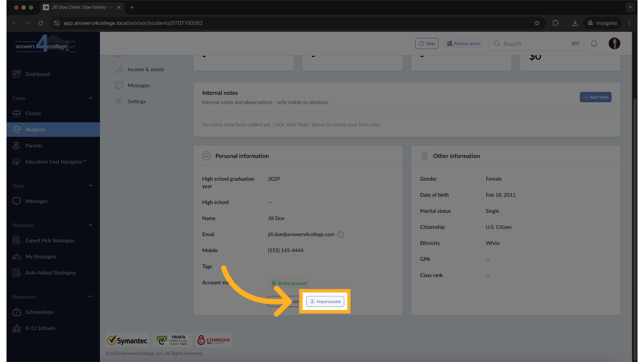Copy Jill's email using the copy icon
Viewport: 644px width, 362px height.
click(x=341, y=234)
